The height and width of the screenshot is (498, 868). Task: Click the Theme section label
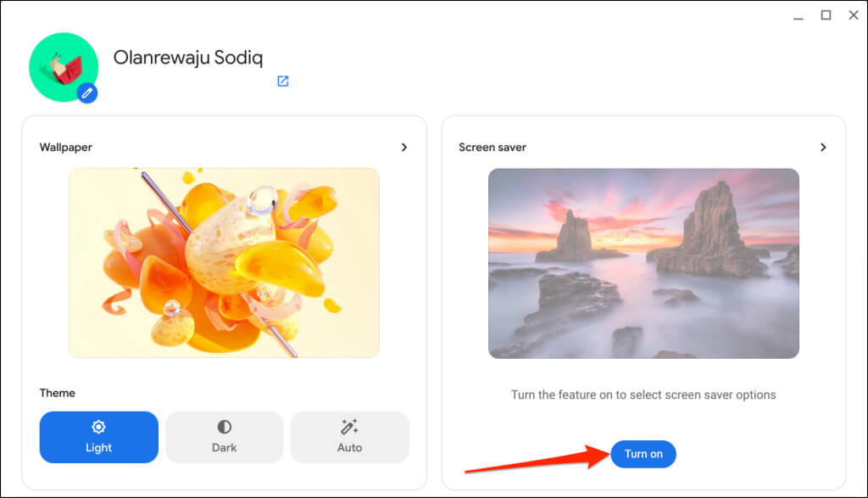57,393
